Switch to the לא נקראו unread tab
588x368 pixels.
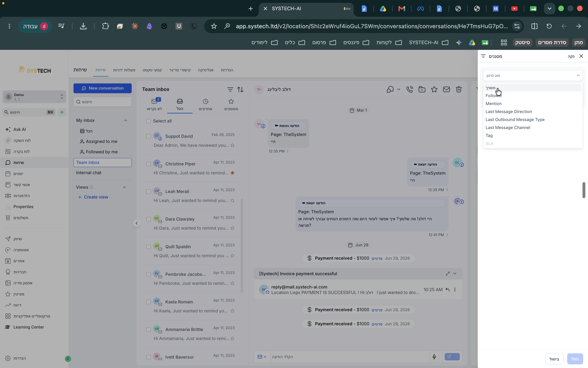tap(154, 104)
